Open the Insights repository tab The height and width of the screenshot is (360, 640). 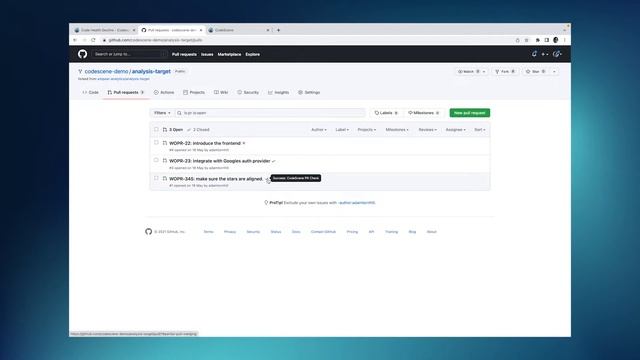278,93
